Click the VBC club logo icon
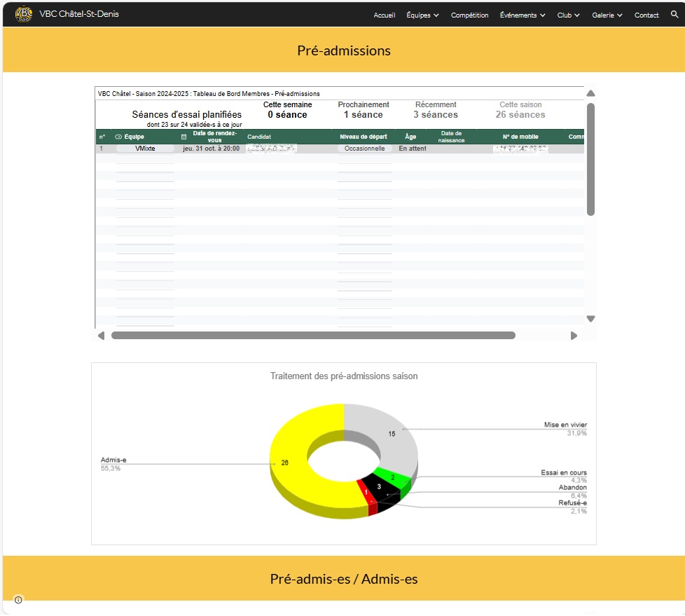The width and height of the screenshot is (685, 616). coord(24,14)
